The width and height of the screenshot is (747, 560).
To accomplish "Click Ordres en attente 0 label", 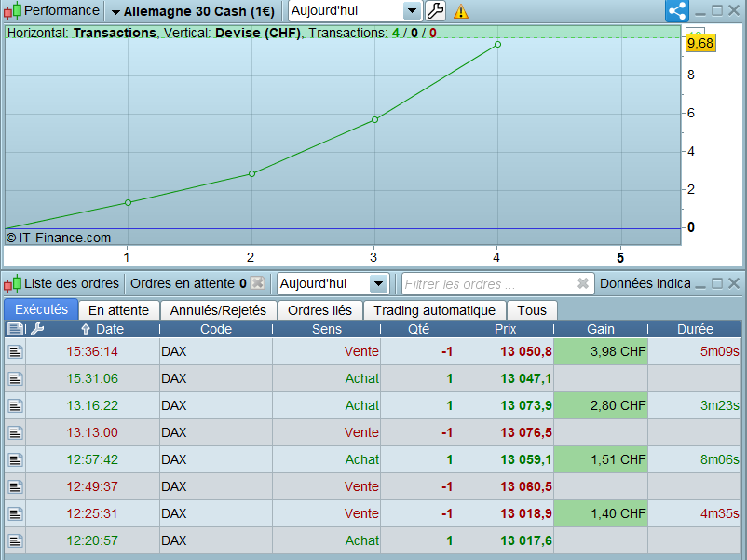I will 188,283.
